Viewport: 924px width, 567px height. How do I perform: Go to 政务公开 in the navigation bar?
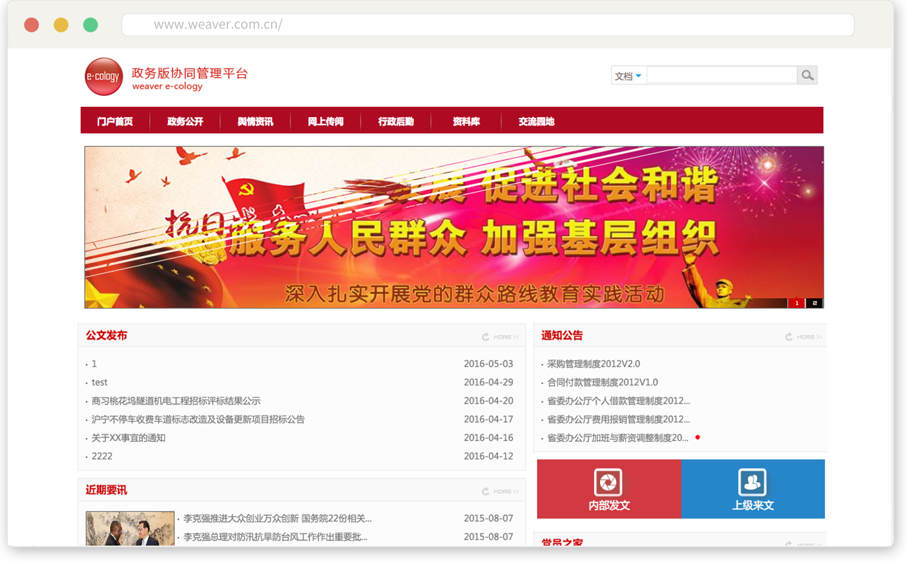(x=185, y=121)
